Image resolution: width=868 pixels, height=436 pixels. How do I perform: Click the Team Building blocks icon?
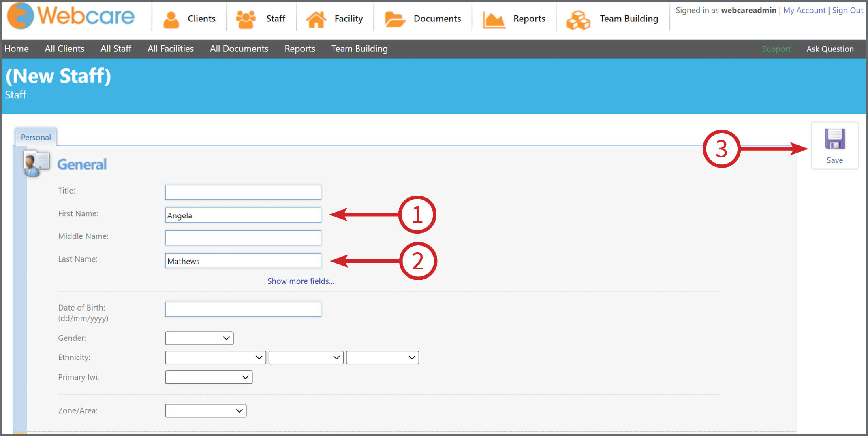[577, 18]
